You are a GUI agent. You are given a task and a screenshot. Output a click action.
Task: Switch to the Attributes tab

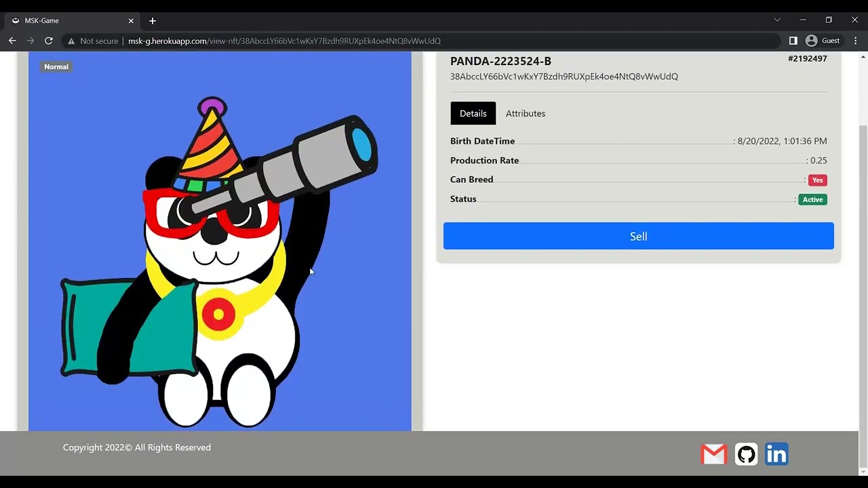click(526, 113)
